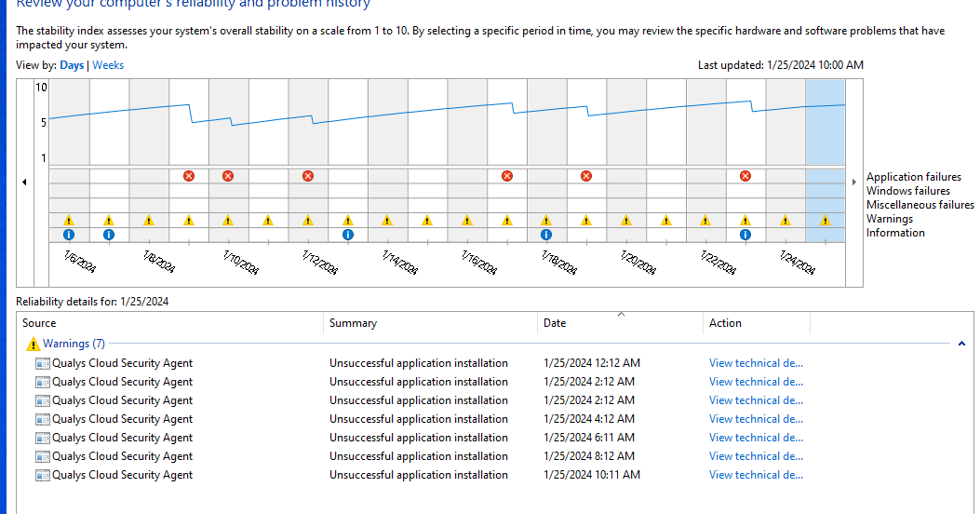Click the 1/25/2024 12:12 AM date cell
Image resolution: width=980 pixels, height=514 pixels.
pos(592,363)
